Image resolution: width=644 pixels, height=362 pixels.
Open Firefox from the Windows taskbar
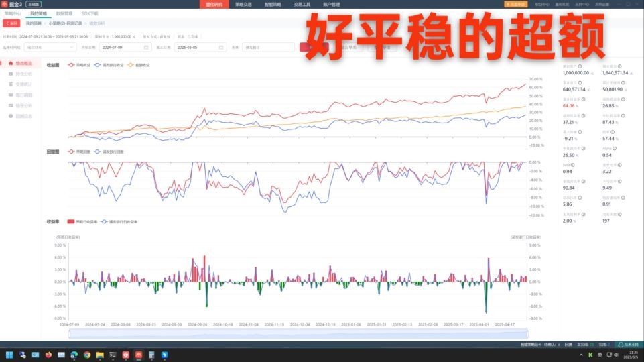coord(47,355)
